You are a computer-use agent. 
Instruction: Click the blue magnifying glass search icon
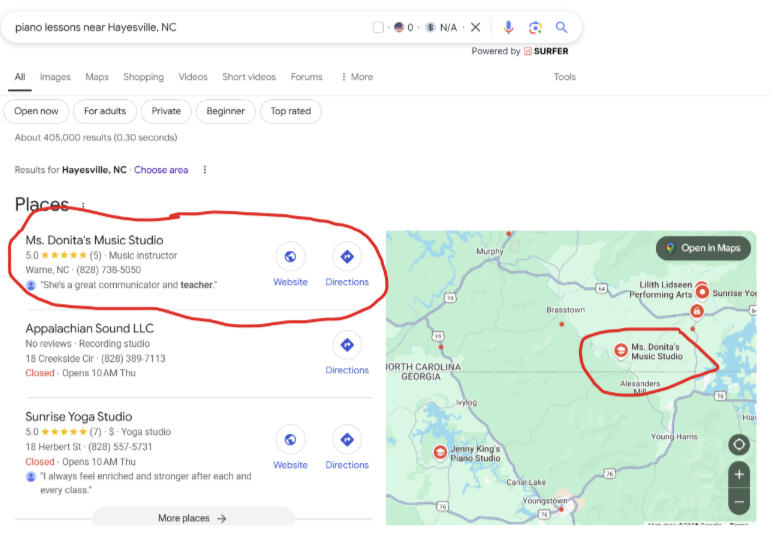pos(562,27)
